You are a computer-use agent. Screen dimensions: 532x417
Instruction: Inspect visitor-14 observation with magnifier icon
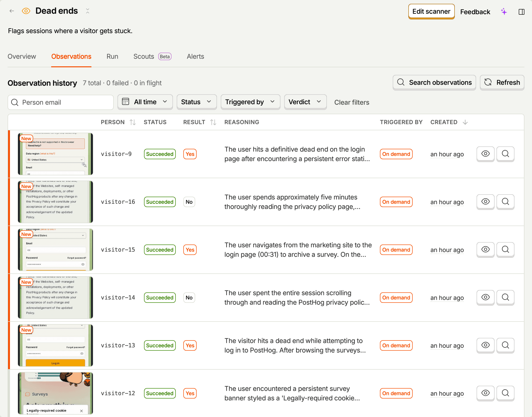(505, 297)
